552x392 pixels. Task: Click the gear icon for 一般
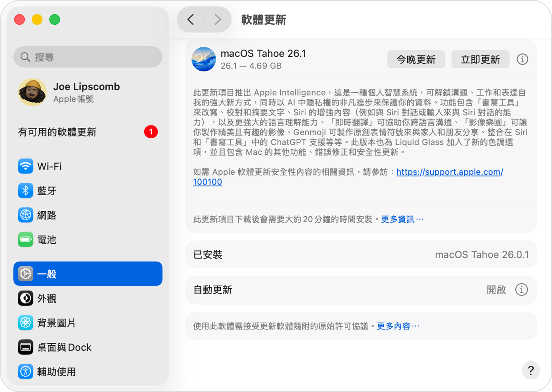[x=26, y=274]
